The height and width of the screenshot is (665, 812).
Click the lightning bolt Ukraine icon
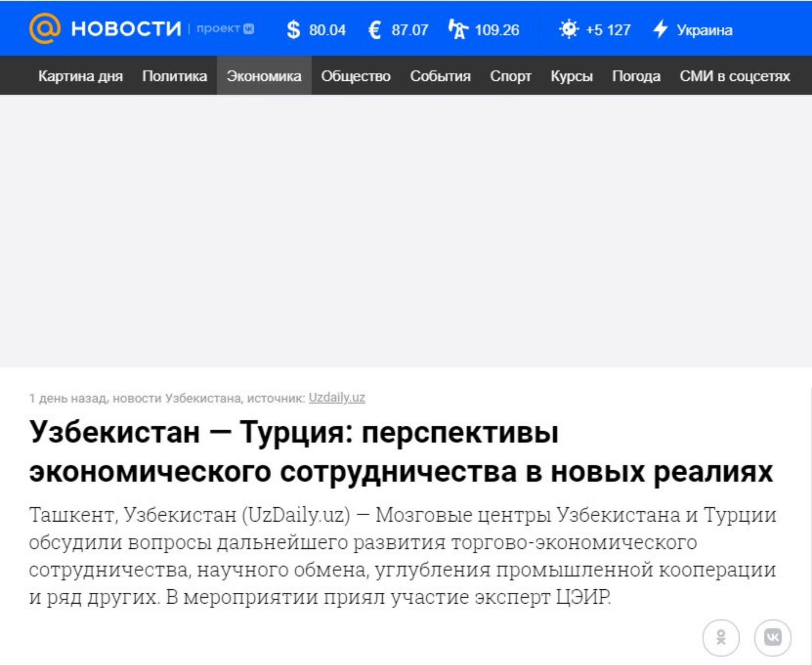pos(660,29)
